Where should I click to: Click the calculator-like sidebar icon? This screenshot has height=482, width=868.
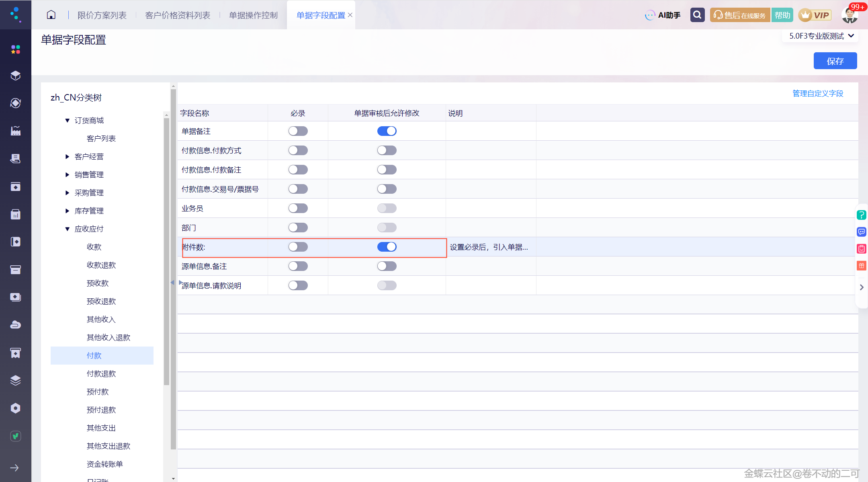coord(15,214)
